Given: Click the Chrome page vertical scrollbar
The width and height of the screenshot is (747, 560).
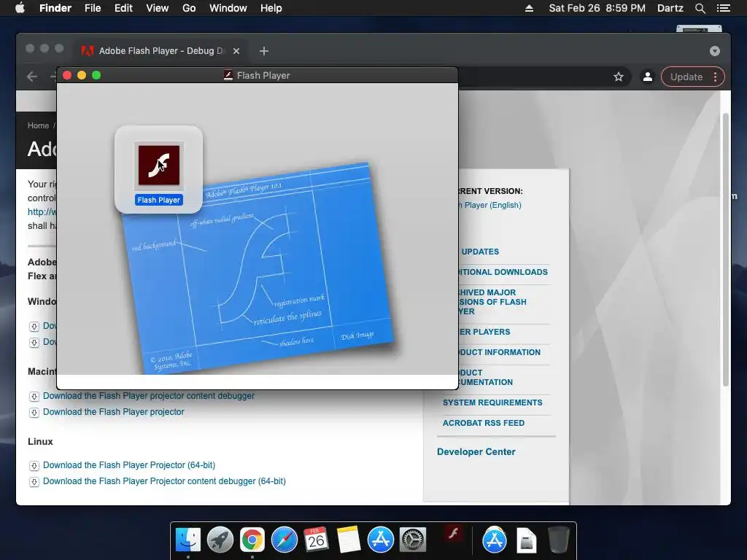Looking at the screenshot, I should [726, 250].
